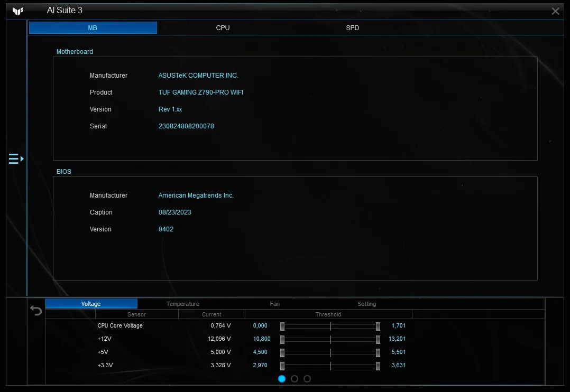Image resolution: width=570 pixels, height=392 pixels.
Task: Click the +12V sensor label
Action: click(x=104, y=339)
